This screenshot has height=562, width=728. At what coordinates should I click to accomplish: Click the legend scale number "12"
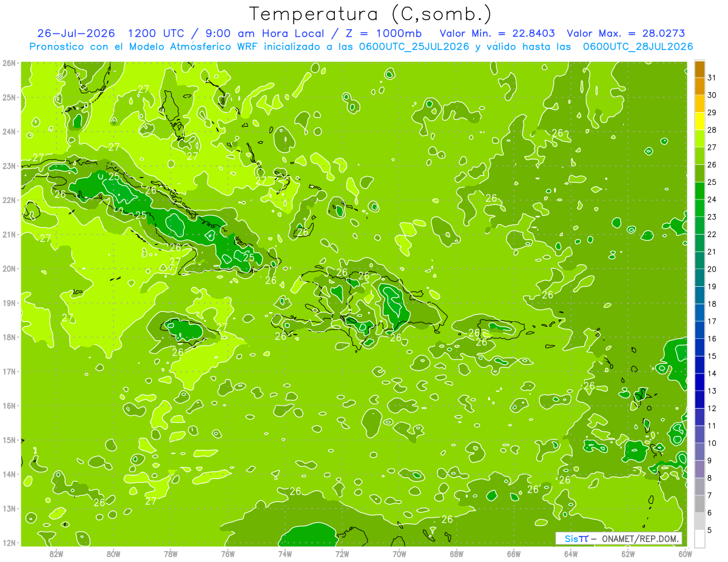[712, 409]
